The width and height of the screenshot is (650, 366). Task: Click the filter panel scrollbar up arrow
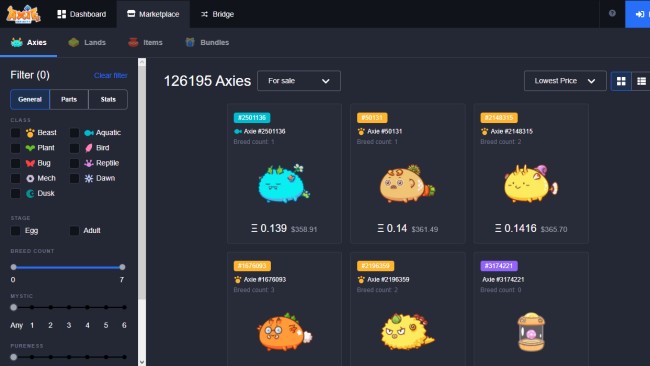142,62
